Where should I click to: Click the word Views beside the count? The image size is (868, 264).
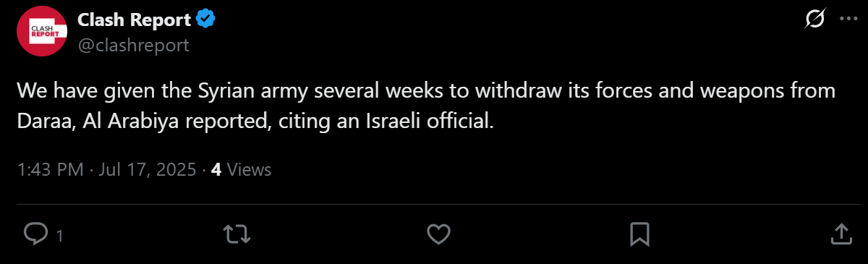pyautogui.click(x=249, y=170)
